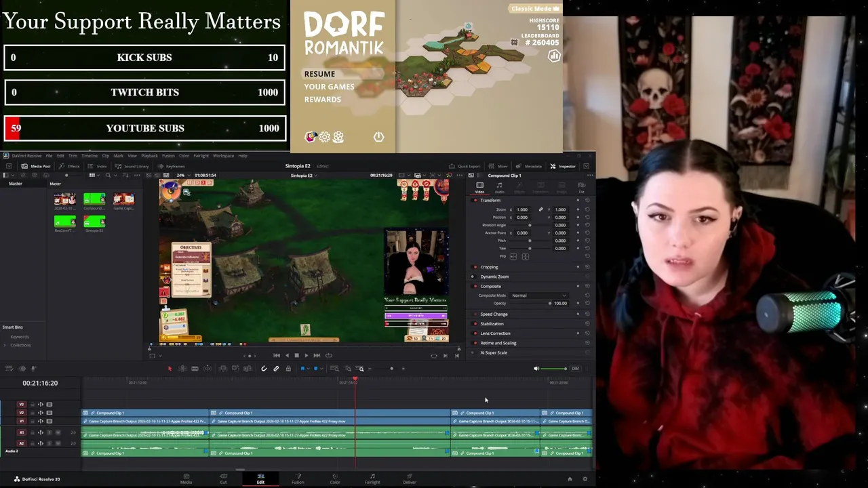Open the Edit page tab

pos(260,479)
